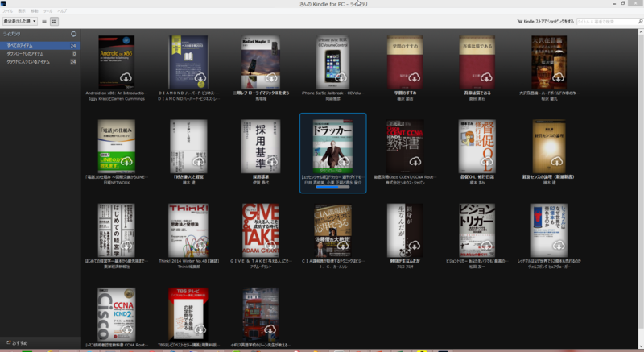Click cloud icon on 督促OL 修行日記 cover
This screenshot has width=644, height=352.
pyautogui.click(x=487, y=161)
